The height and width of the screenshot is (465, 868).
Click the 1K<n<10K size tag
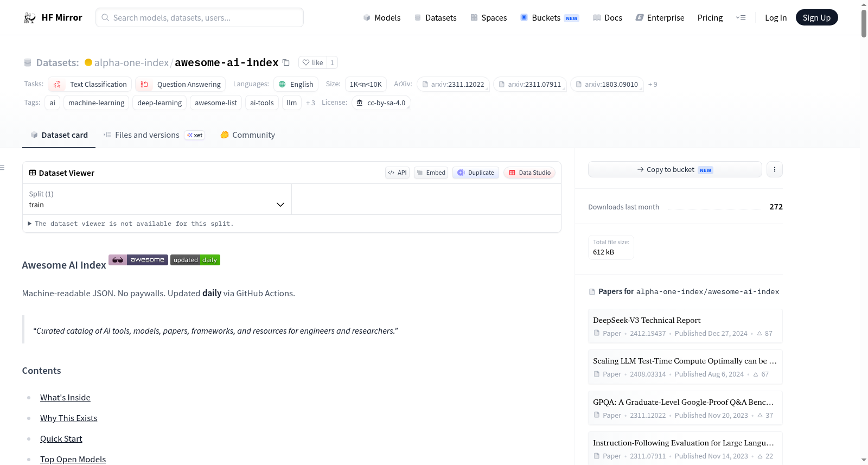click(366, 84)
